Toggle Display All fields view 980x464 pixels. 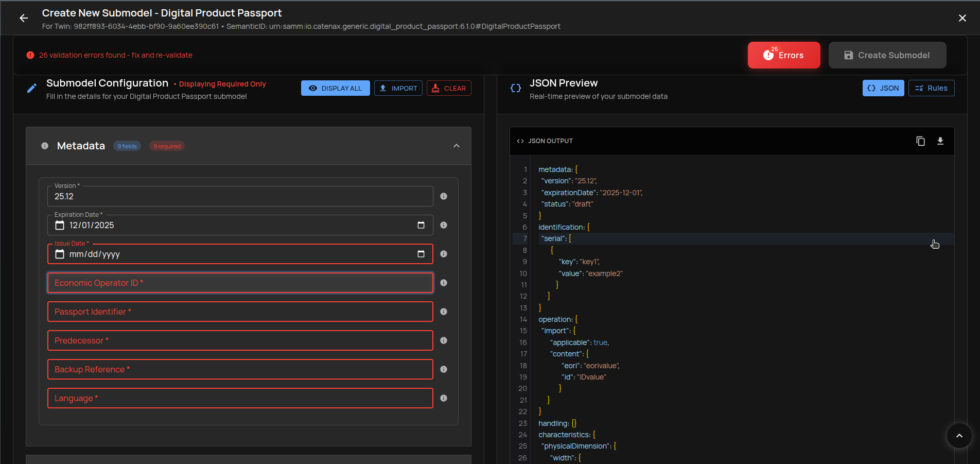(335, 88)
